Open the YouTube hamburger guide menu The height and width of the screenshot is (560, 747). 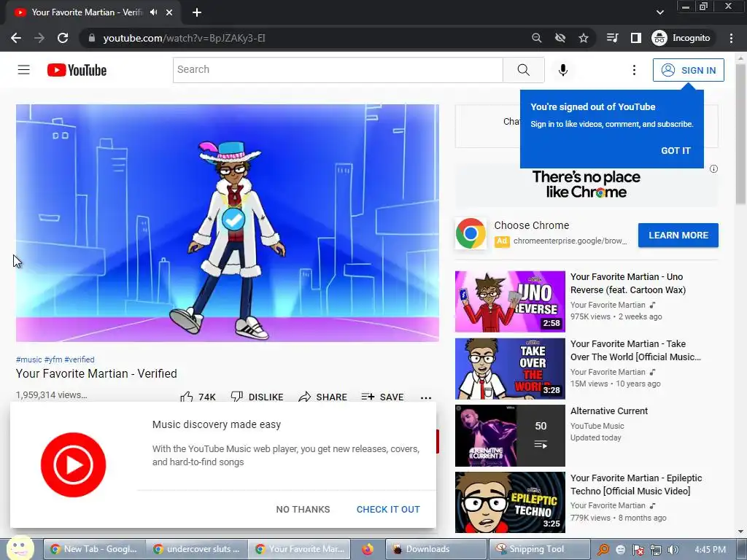click(24, 70)
